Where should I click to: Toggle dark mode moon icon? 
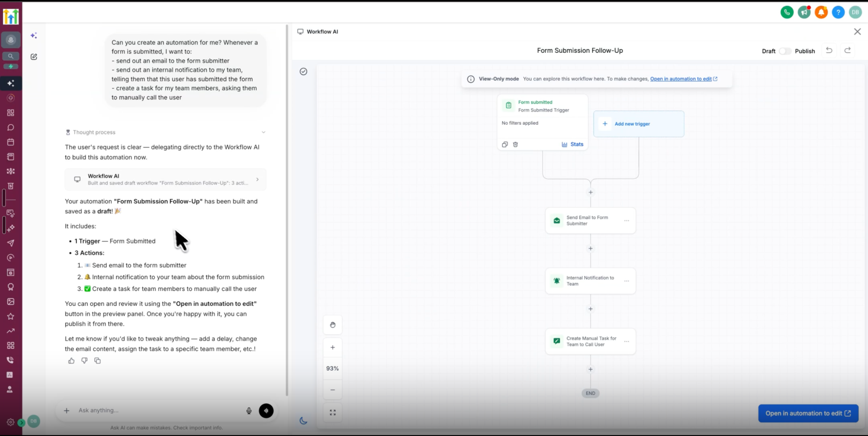tap(303, 420)
